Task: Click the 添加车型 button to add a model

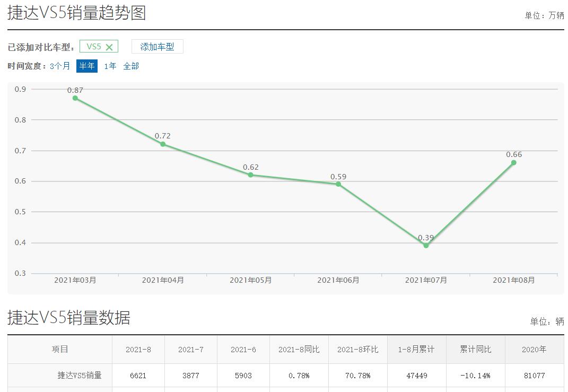Action: point(157,46)
